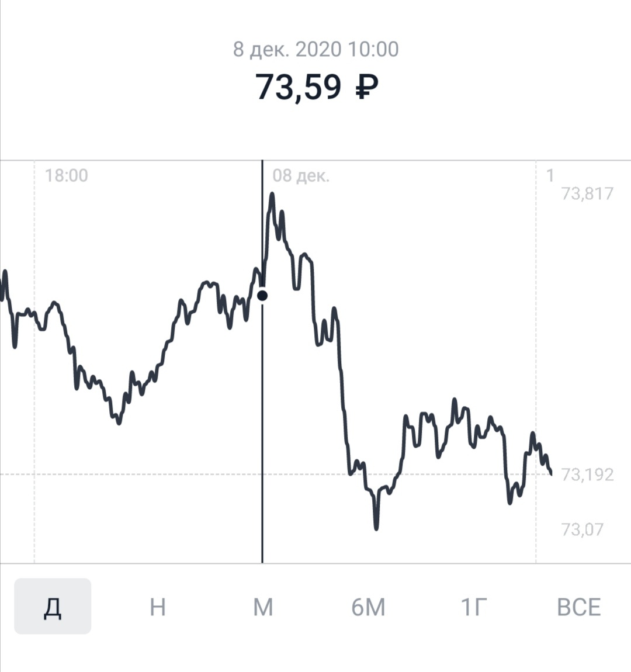Switch chart to М (month) period
The width and height of the screenshot is (631, 672).
pyautogui.click(x=263, y=607)
